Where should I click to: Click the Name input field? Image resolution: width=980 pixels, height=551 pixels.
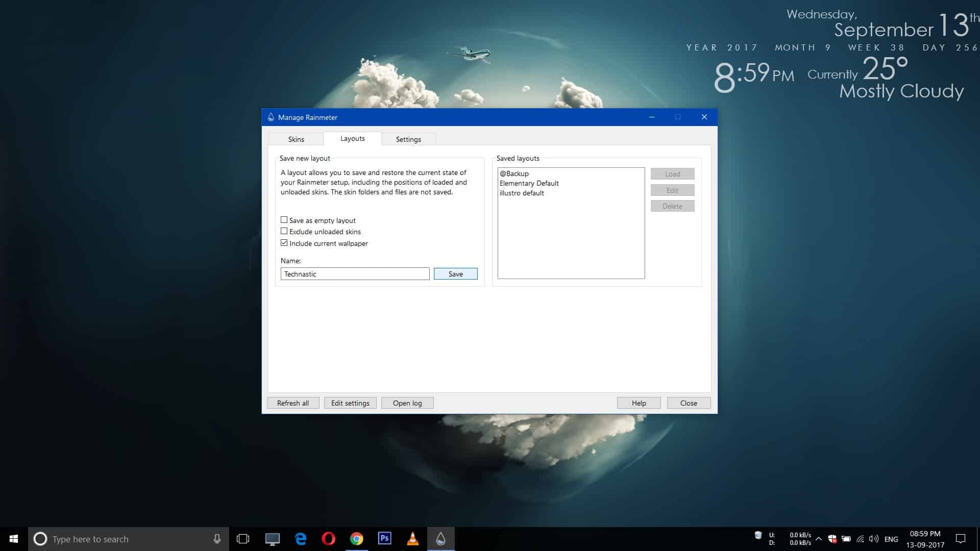click(x=355, y=274)
